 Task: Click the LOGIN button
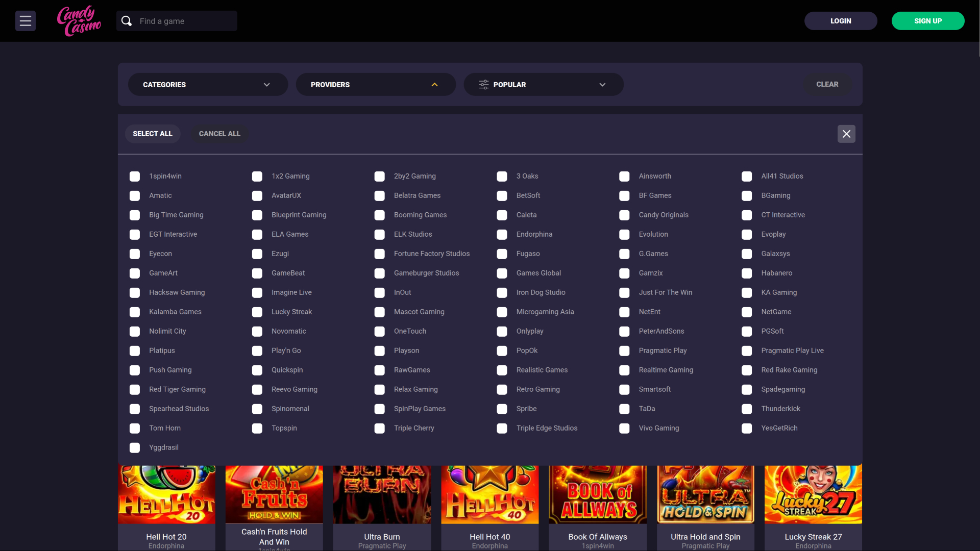coord(840,21)
